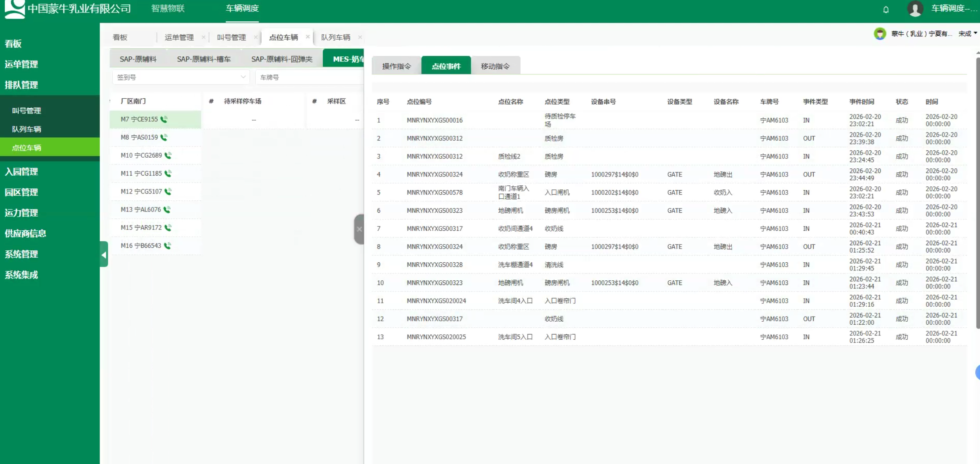980x464 pixels.
Task: Collapse sidebar with left arrow handle
Action: point(103,255)
